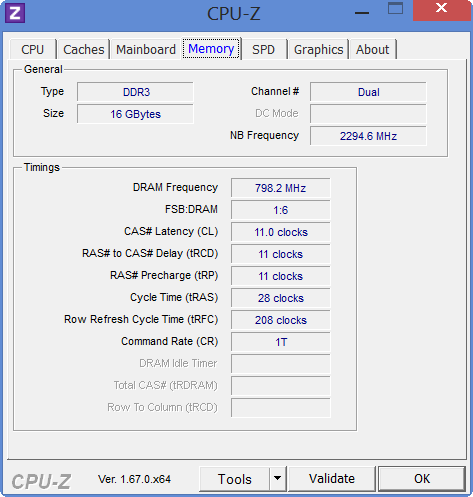Open the About tab
The width and height of the screenshot is (473, 497).
tap(372, 50)
